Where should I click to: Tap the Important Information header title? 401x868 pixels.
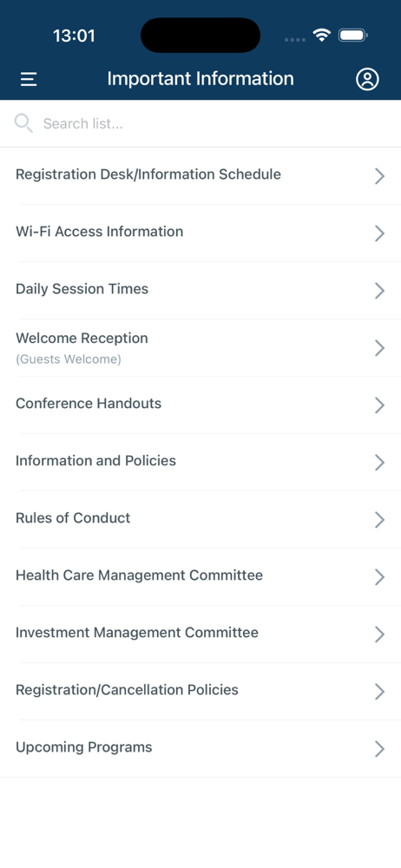tap(200, 79)
